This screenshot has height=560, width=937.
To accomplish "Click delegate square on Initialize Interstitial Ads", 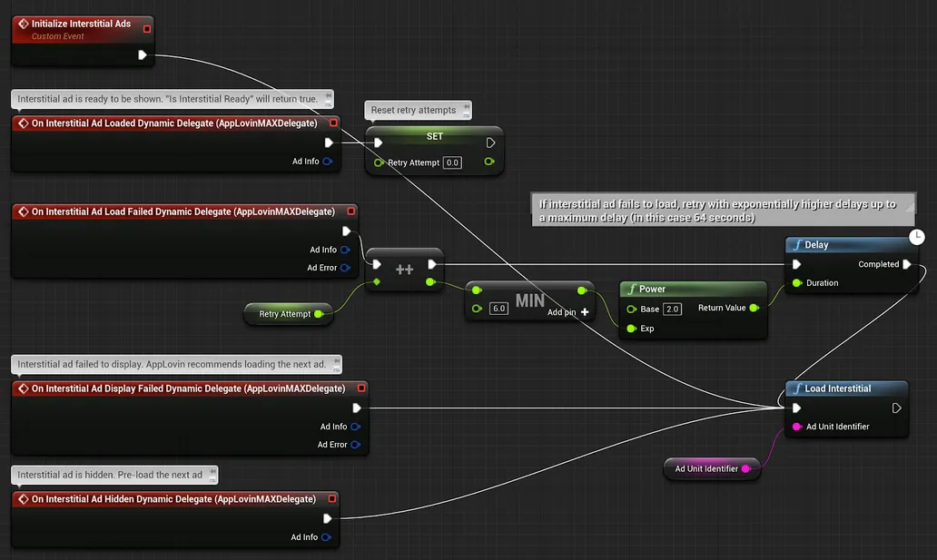I will click(x=147, y=28).
